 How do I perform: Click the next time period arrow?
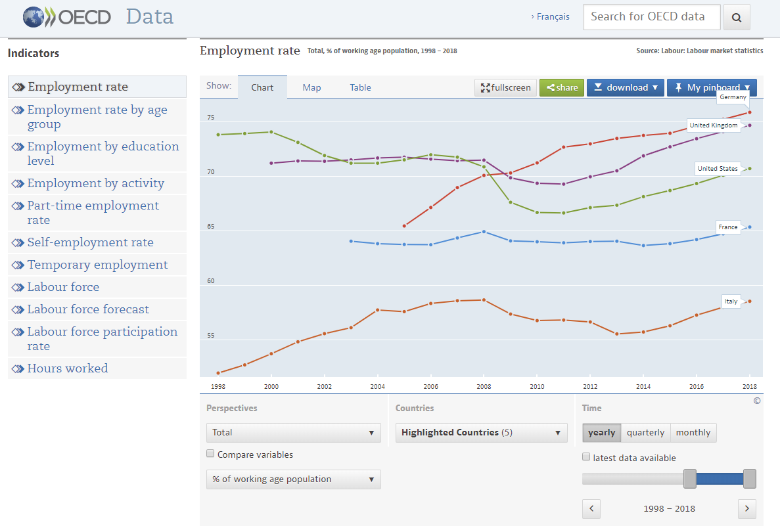click(747, 508)
